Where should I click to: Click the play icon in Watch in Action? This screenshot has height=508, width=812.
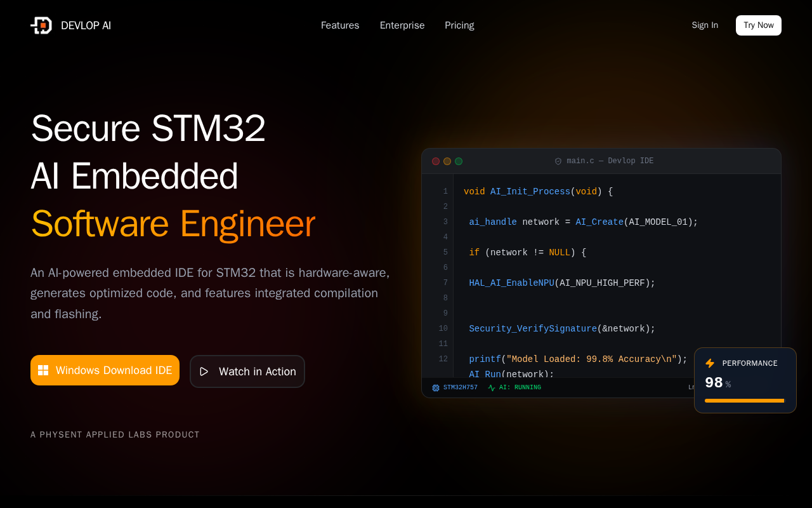(x=204, y=371)
